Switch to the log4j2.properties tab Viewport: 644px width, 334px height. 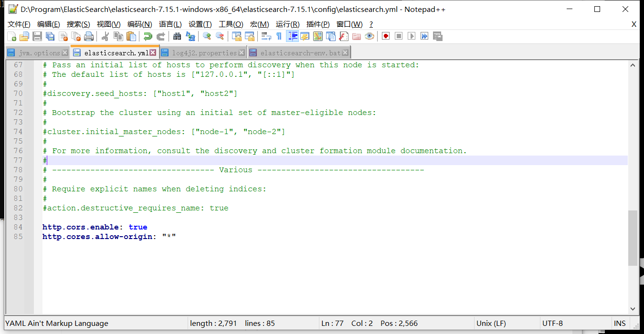(204, 53)
